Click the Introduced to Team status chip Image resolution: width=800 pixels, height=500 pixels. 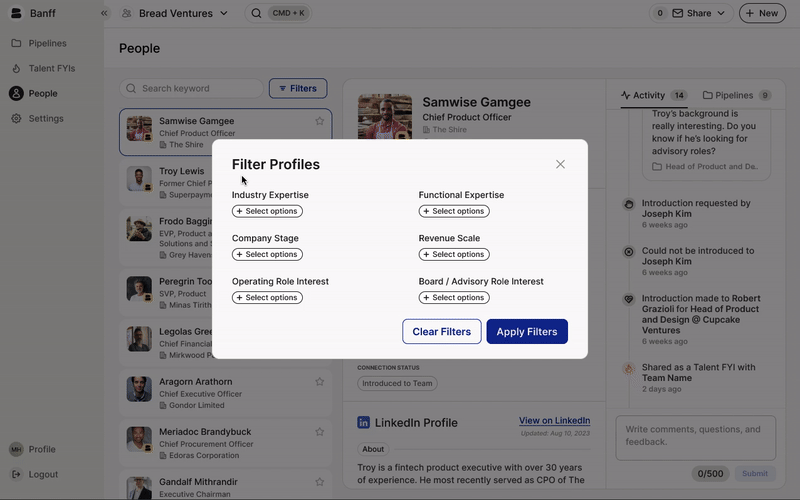(x=397, y=383)
